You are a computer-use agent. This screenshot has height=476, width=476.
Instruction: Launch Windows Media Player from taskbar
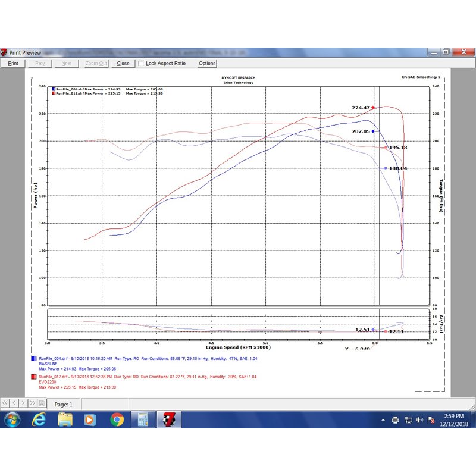pyautogui.click(x=90, y=420)
